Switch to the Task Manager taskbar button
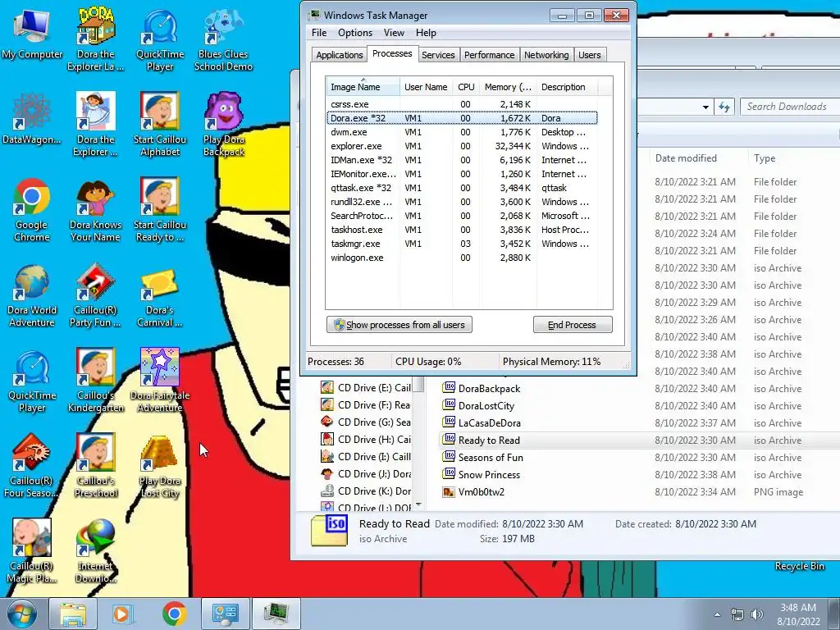This screenshot has height=630, width=840. coord(276,614)
